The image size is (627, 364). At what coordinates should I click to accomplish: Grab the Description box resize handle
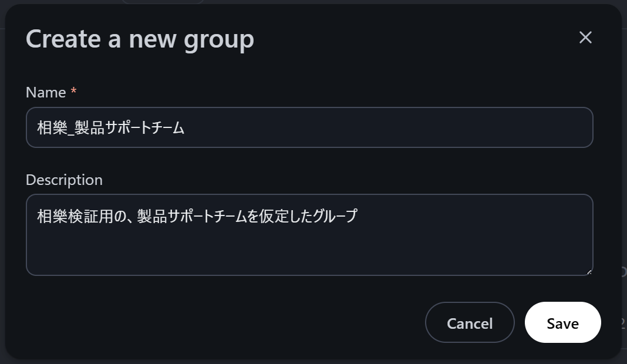(589, 272)
